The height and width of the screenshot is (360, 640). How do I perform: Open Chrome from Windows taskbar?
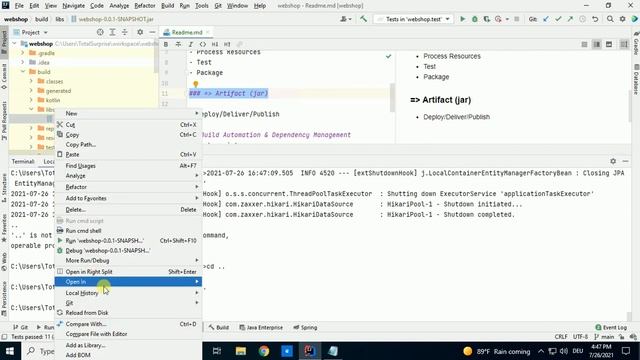[x=264, y=351]
